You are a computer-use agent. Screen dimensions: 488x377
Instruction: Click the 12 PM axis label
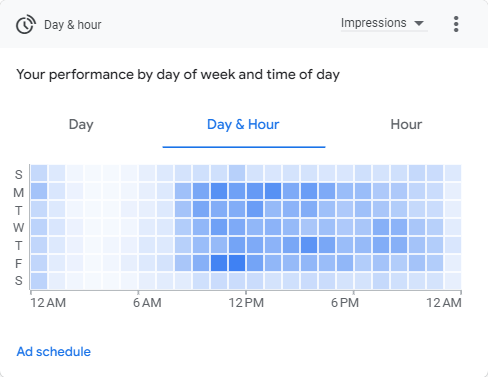[x=246, y=303]
